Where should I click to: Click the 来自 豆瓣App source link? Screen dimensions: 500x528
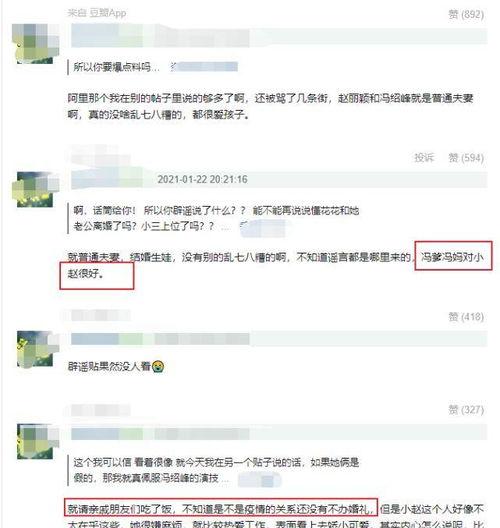point(97,13)
